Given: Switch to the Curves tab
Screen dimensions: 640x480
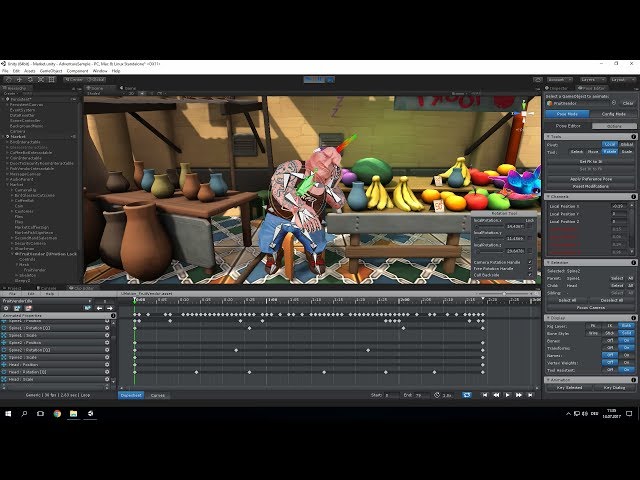Looking at the screenshot, I should (x=158, y=395).
